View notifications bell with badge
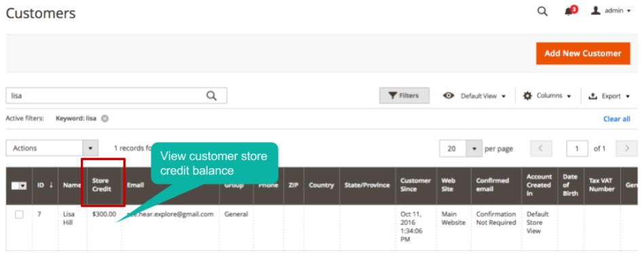Screen dimensions: 644x253 pos(571,11)
